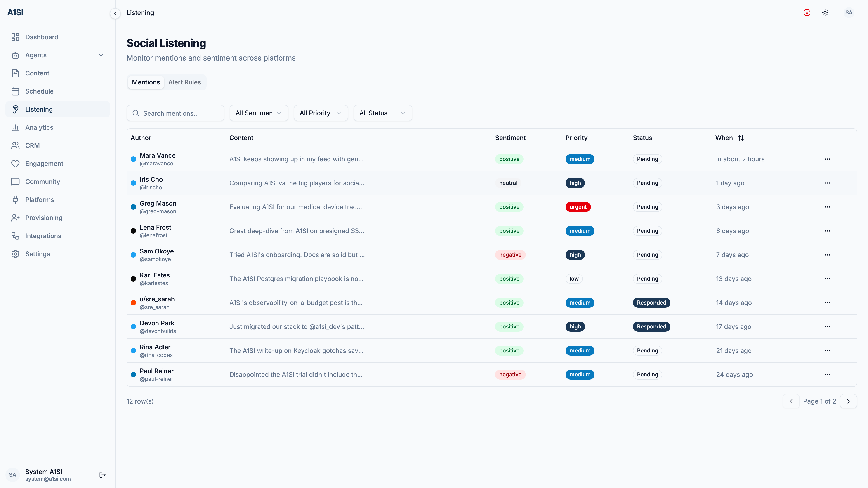Viewport: 868px width, 488px height.
Task: Toggle the light/dark theme sun icon
Action: pos(825,12)
